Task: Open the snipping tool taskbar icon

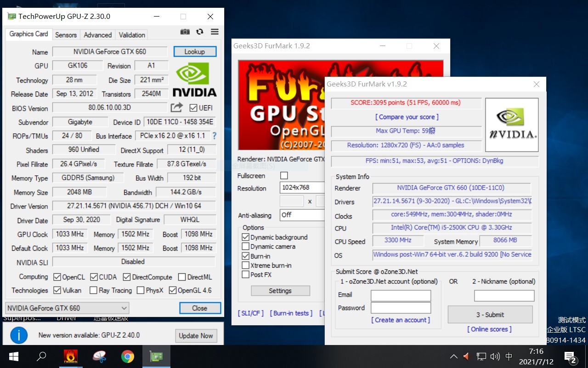Action: click(99, 356)
